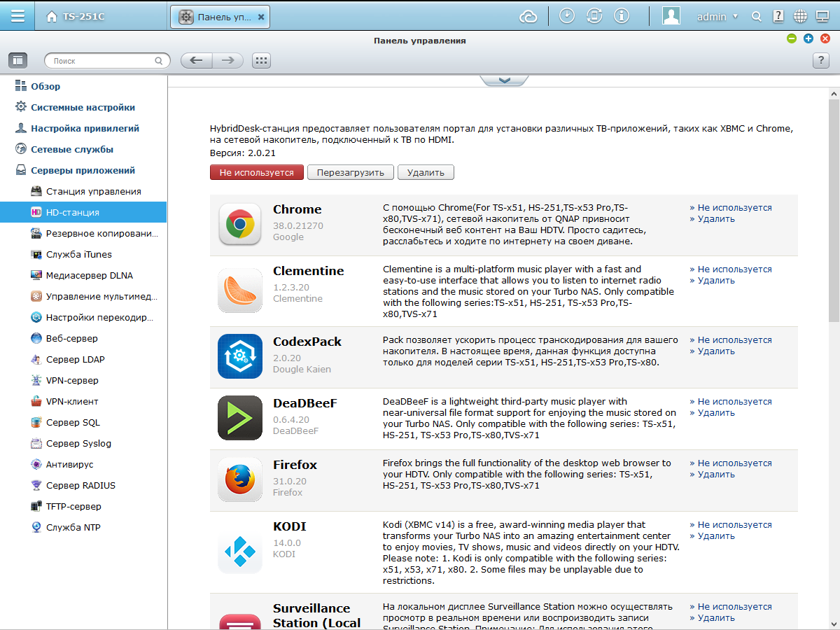This screenshot has height=630, width=840.
Task: Click the red Не используется button
Action: pyautogui.click(x=257, y=172)
